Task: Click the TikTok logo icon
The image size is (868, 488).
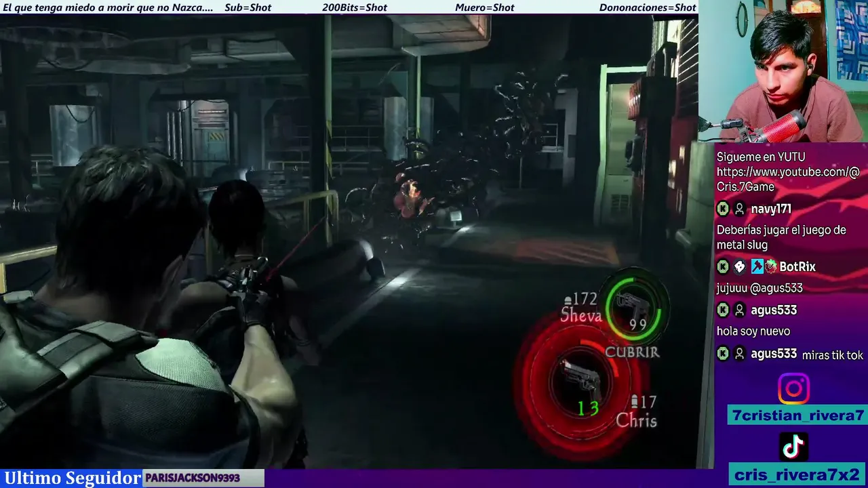Action: (793, 447)
